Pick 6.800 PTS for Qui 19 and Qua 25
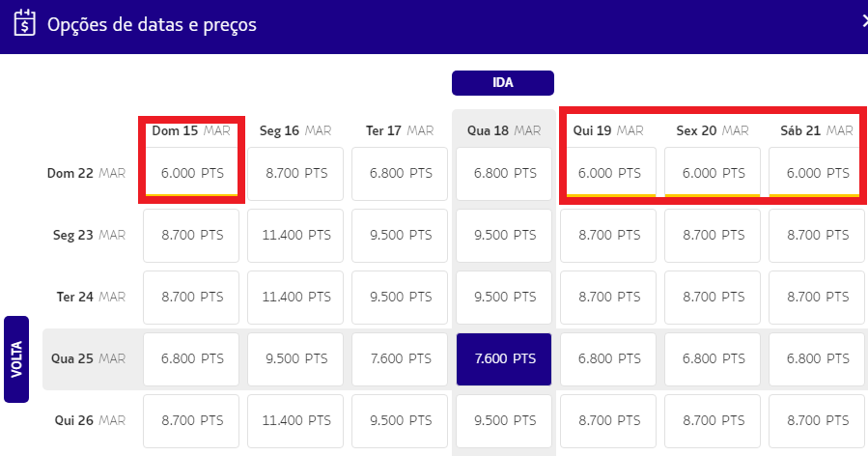Screen dimensions: 868x456 tap(608, 358)
